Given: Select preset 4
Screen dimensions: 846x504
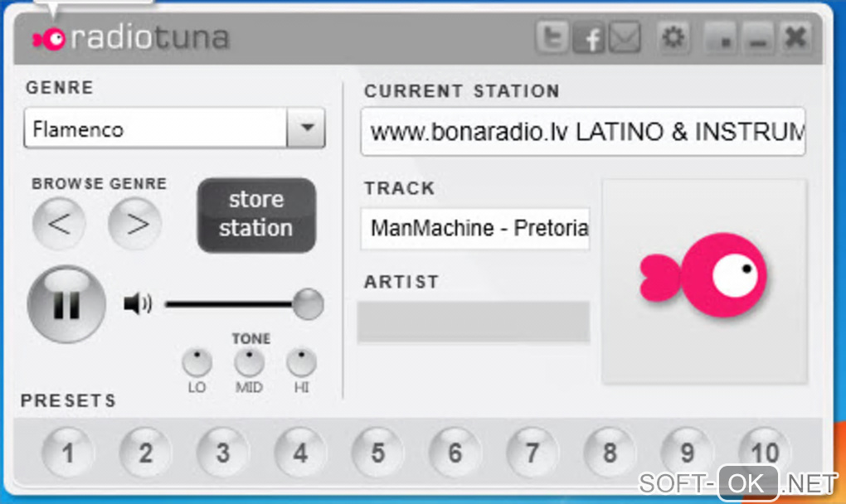Looking at the screenshot, I should tap(300, 453).
